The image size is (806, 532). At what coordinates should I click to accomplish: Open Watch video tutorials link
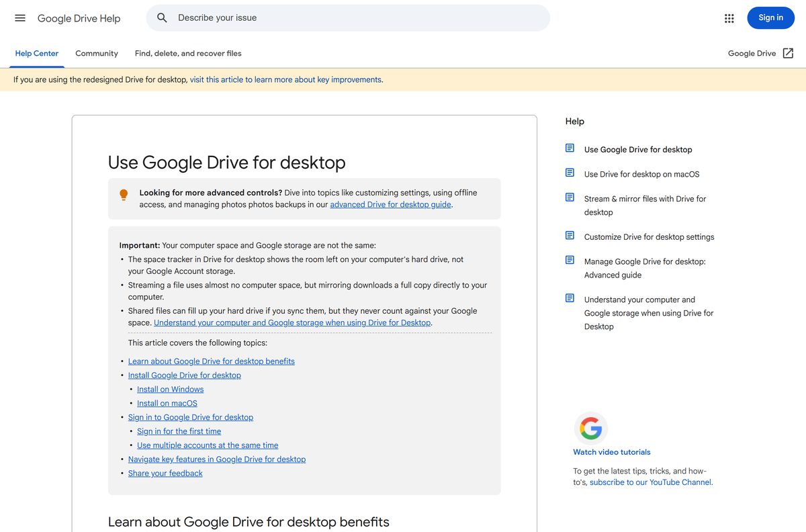tap(612, 452)
